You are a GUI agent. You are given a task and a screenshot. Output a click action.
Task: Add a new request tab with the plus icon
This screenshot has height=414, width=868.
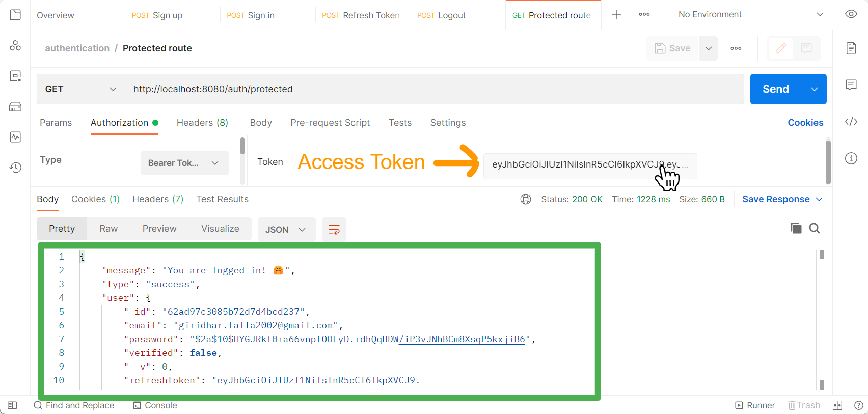pos(617,15)
